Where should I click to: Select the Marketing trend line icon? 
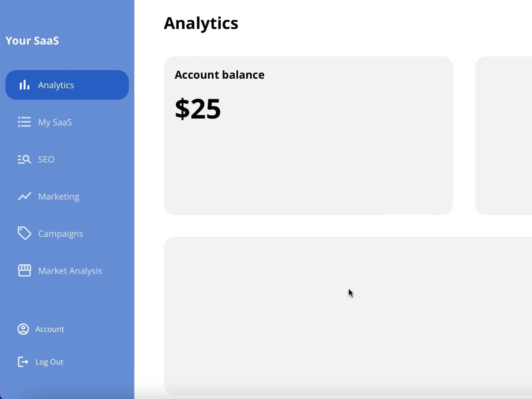[x=24, y=196]
